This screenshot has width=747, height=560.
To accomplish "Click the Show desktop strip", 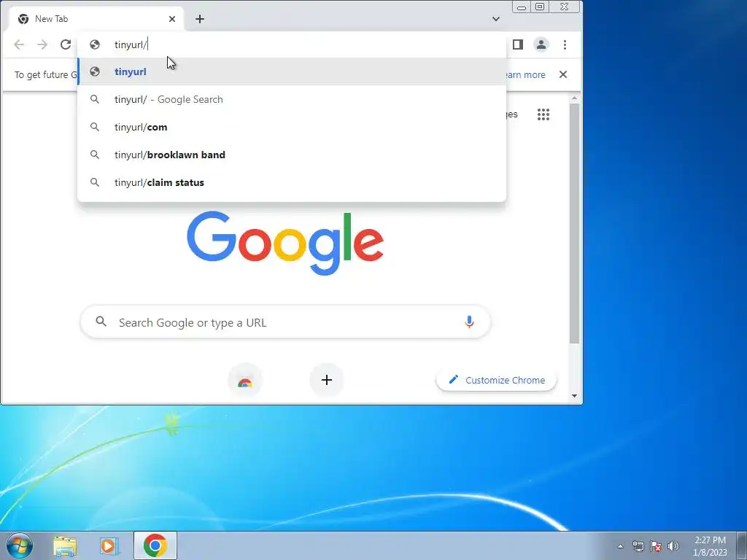I will coord(742,546).
